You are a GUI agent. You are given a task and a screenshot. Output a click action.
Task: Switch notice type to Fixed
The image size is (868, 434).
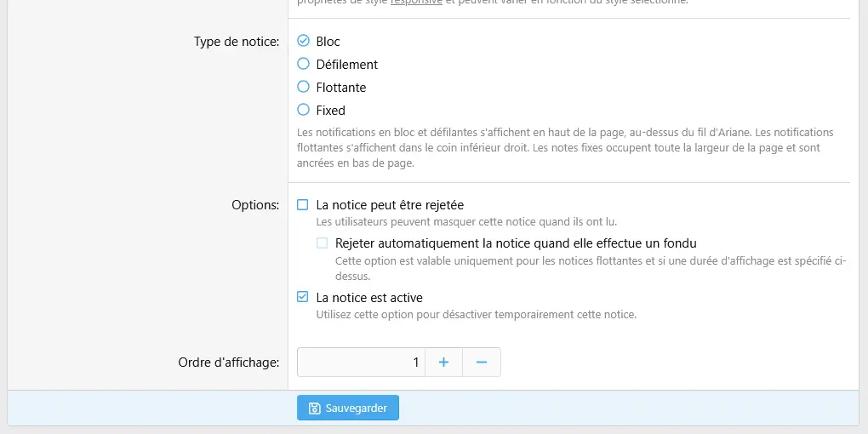click(303, 110)
